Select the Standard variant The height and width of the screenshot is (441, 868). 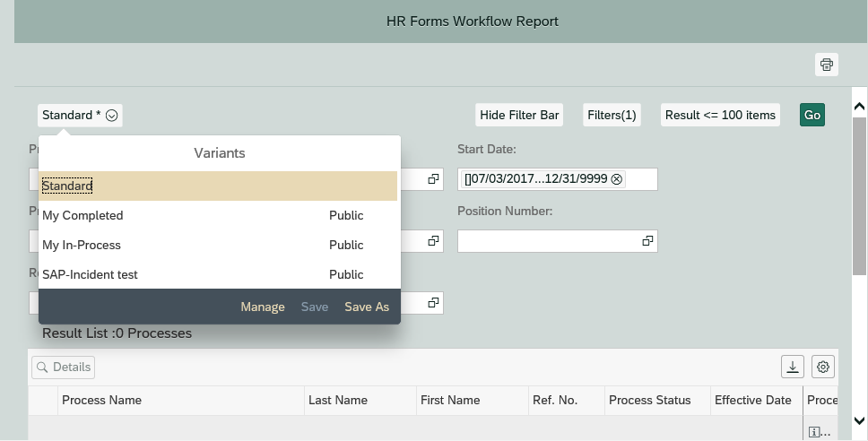click(x=217, y=186)
